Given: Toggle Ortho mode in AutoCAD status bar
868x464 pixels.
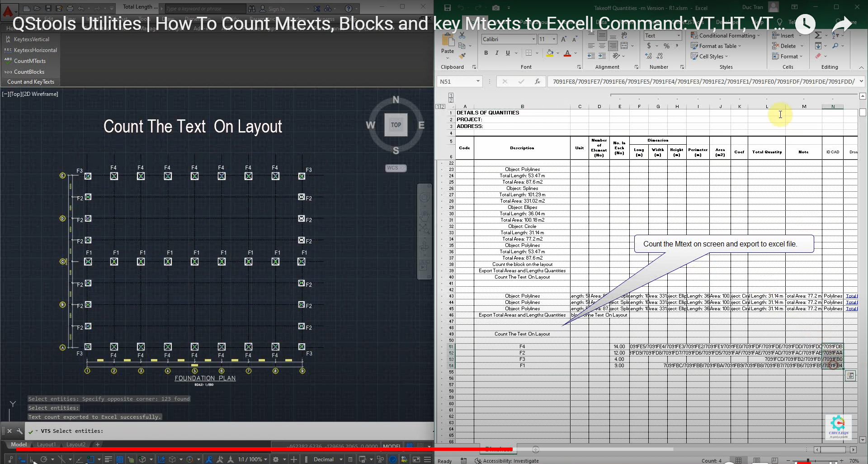Looking at the screenshot, I should click(x=32, y=459).
